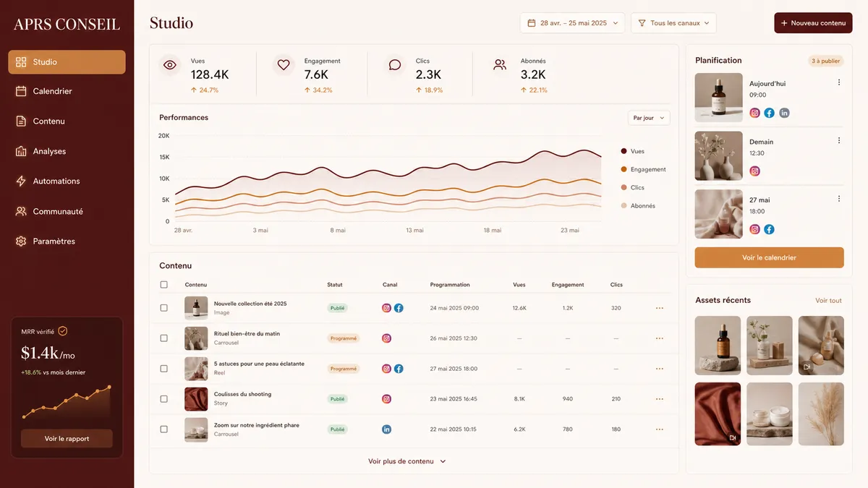Click LinkedIn icon in Zoom sur notre ingrédient row
868x488 pixels.
[x=386, y=429]
